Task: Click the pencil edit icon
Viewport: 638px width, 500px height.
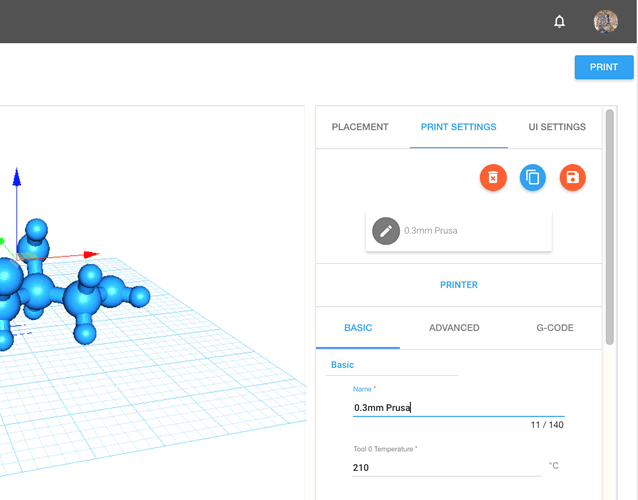Action: pyautogui.click(x=386, y=231)
